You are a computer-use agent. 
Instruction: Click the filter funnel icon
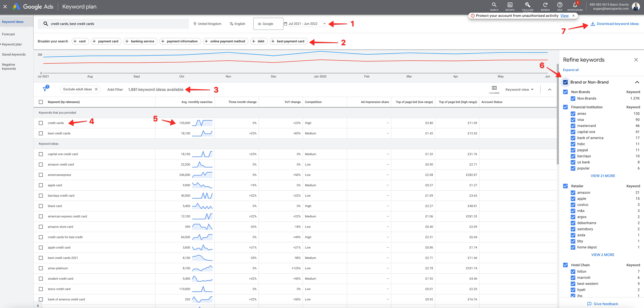click(x=45, y=89)
